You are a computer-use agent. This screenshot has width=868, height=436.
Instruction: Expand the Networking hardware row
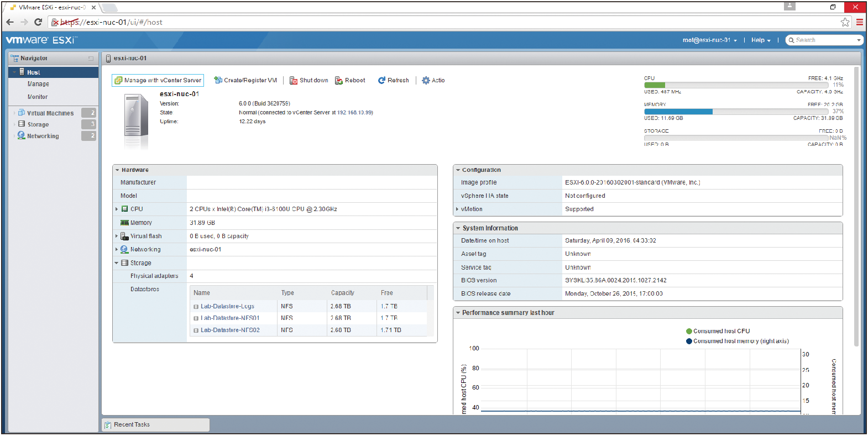[x=117, y=249]
